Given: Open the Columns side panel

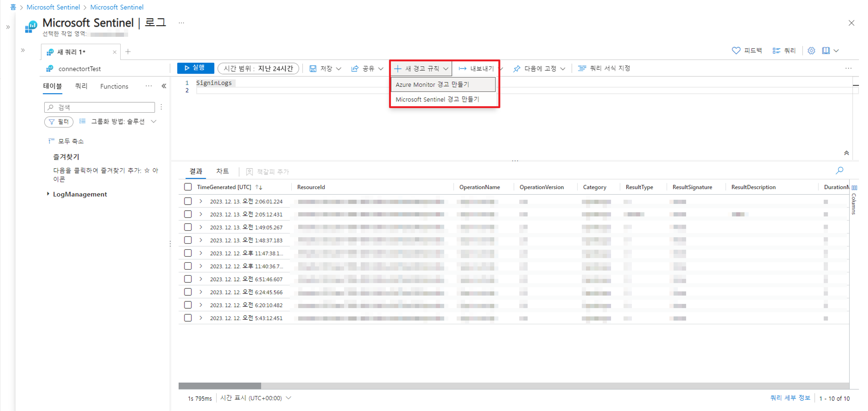Looking at the screenshot, I should [x=854, y=200].
